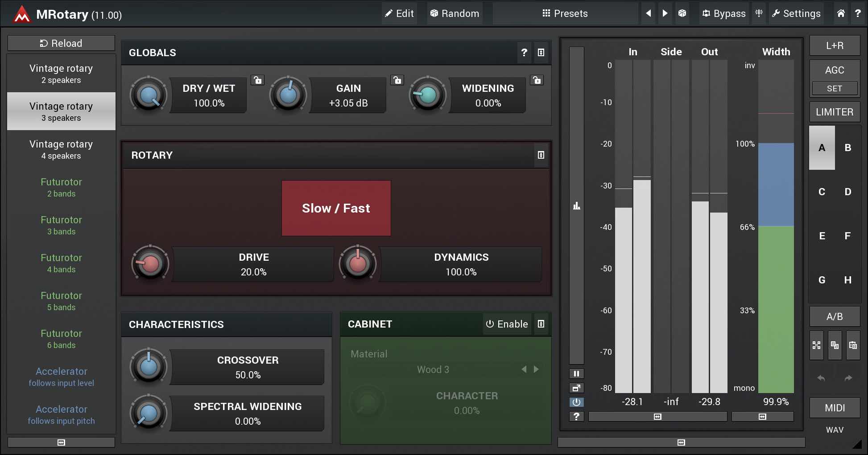Click the LIMITER button

tap(834, 112)
